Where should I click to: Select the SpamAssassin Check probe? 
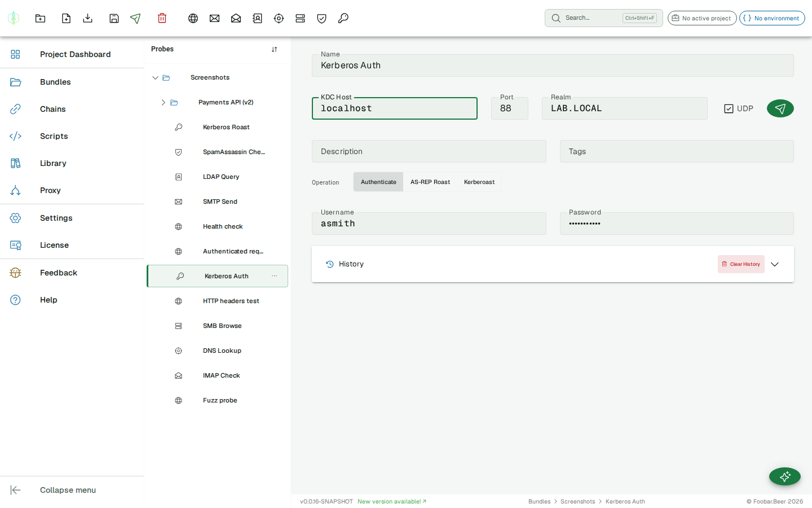click(x=217, y=152)
